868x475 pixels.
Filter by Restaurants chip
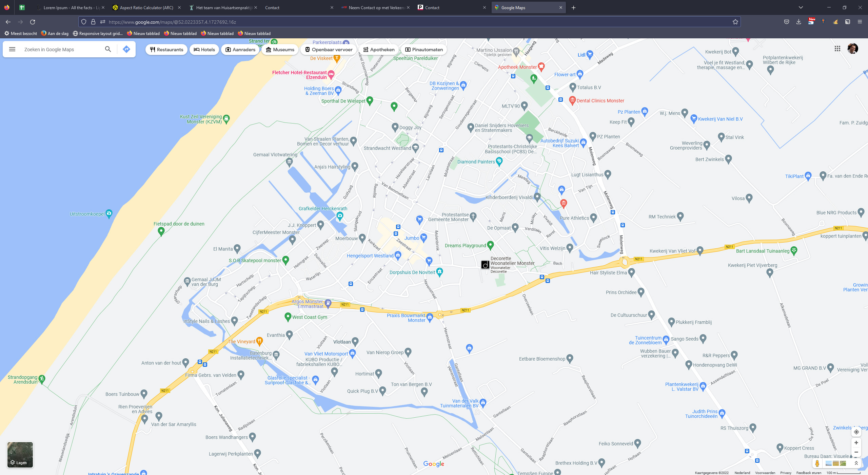[166, 50]
